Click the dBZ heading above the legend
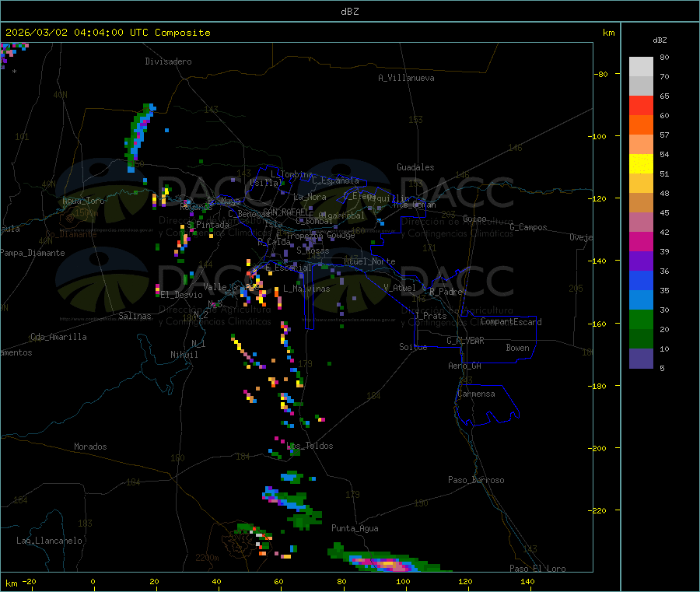This screenshot has height=592, width=700. click(660, 40)
